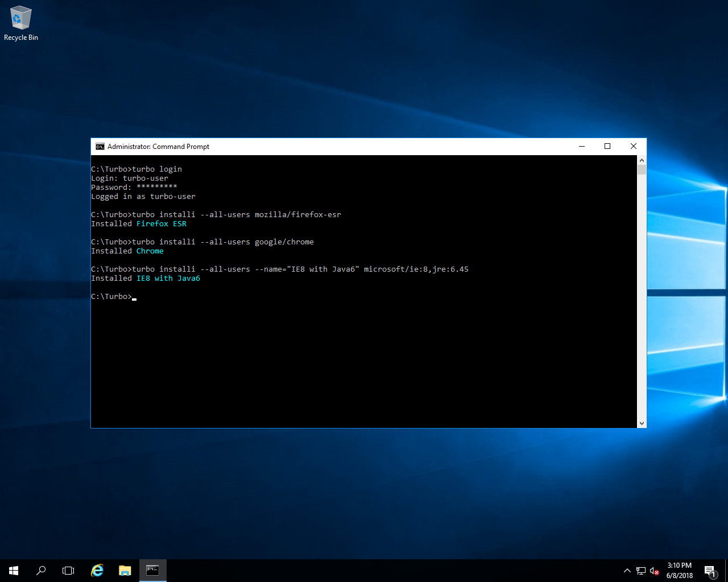Open File Explorer from the taskbar
728x582 pixels.
click(125, 570)
